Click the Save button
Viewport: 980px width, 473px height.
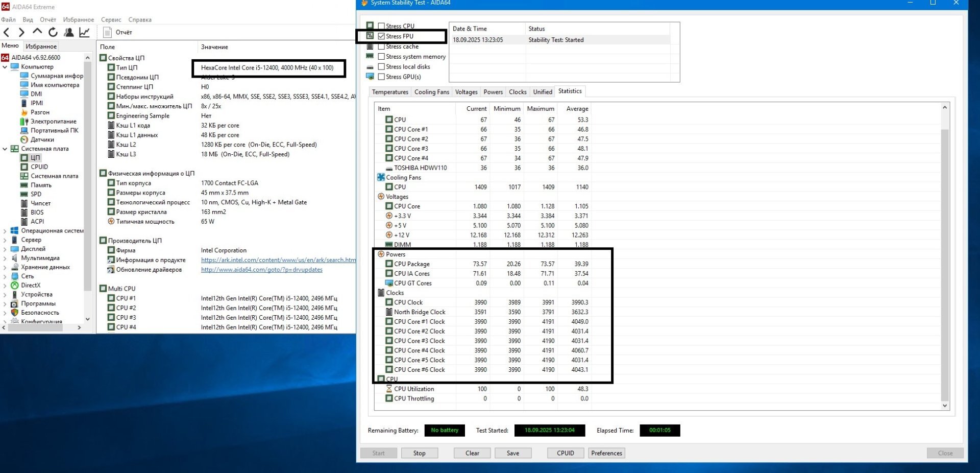pos(513,453)
